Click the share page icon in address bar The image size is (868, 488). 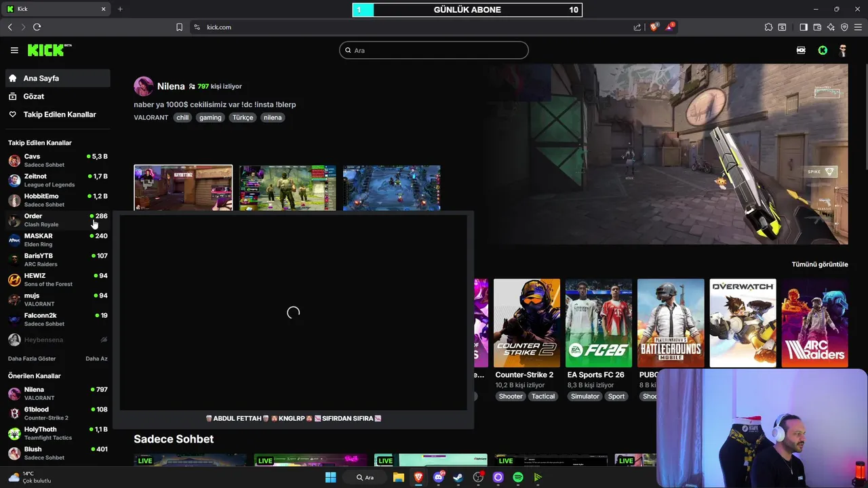(637, 27)
